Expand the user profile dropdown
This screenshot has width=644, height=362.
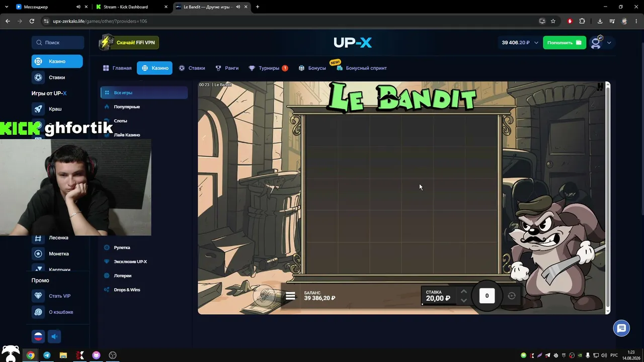click(609, 43)
